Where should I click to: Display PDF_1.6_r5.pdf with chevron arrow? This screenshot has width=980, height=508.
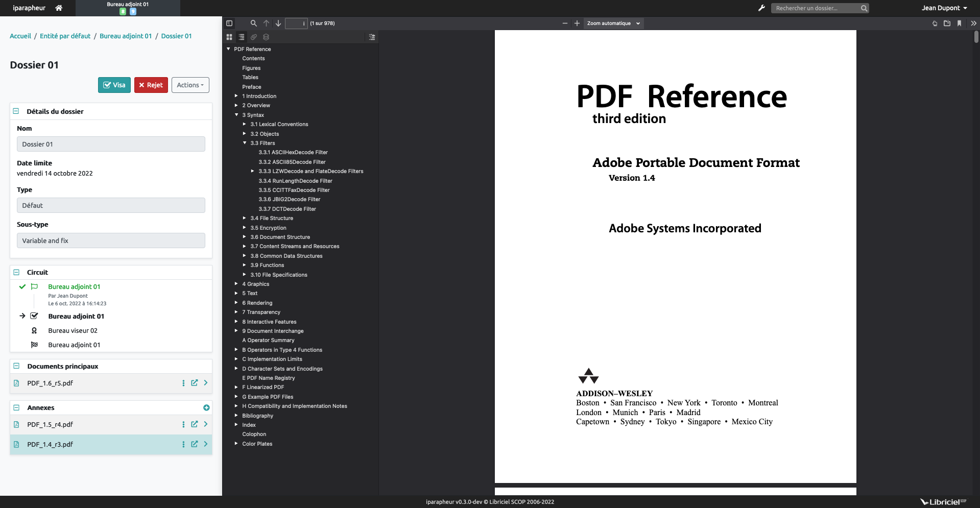[206, 383]
